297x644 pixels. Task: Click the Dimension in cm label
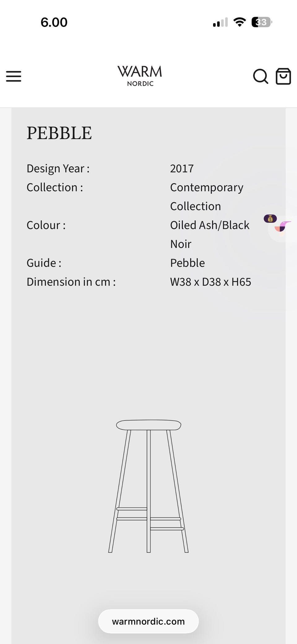(71, 282)
